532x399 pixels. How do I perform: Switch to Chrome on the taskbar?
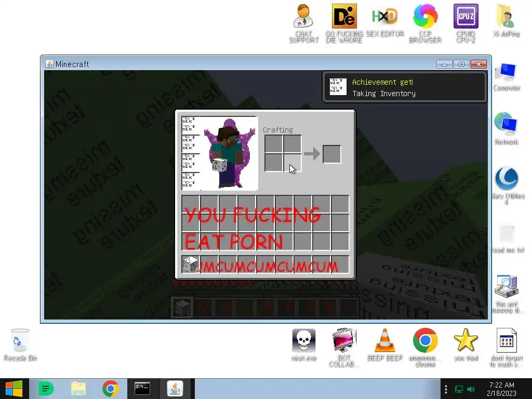tap(111, 389)
